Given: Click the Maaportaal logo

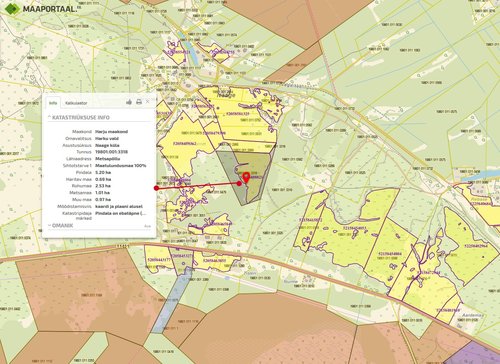Looking at the screenshot, I should (x=41, y=9).
